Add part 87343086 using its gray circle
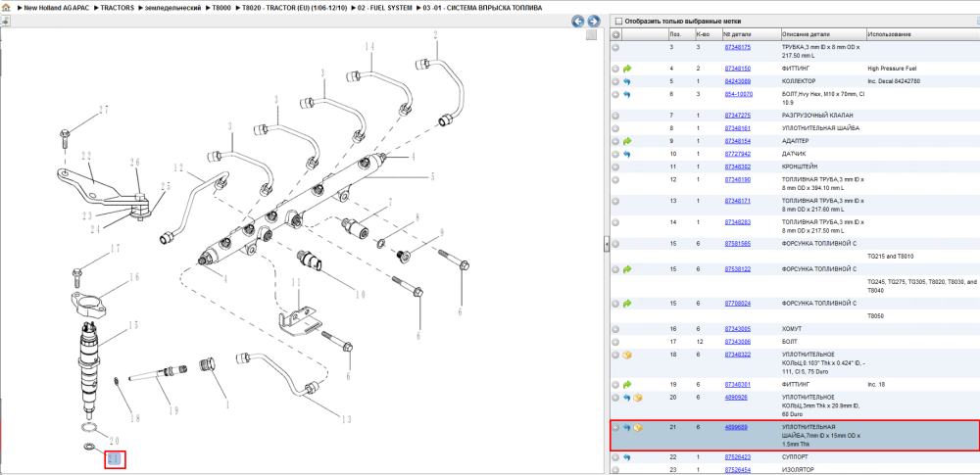The height and width of the screenshot is (475, 980). tap(615, 342)
